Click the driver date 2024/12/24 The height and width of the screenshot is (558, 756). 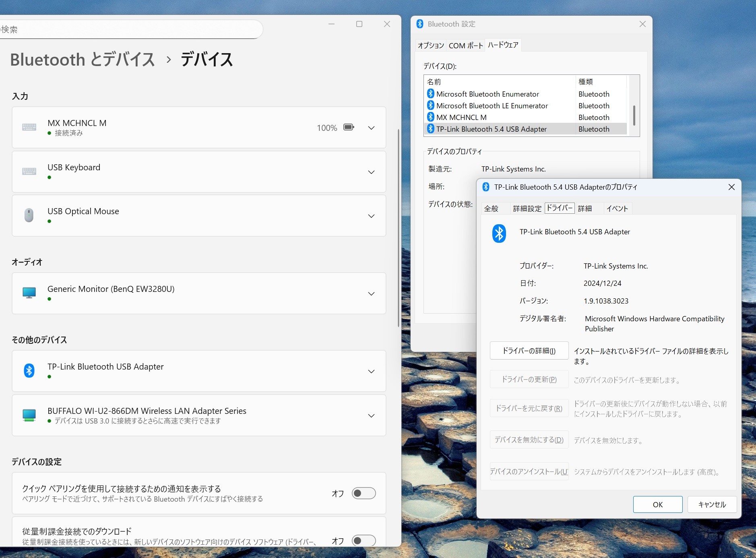tap(602, 283)
